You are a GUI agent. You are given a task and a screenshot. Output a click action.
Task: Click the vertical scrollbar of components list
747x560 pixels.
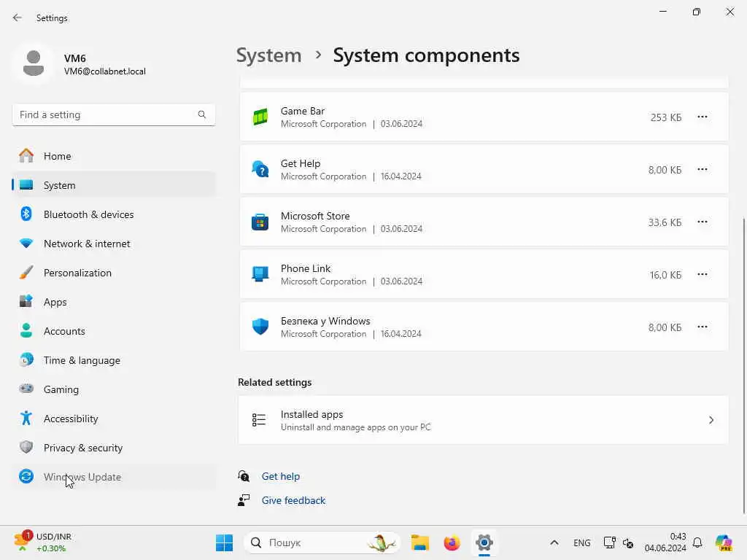pos(743,366)
